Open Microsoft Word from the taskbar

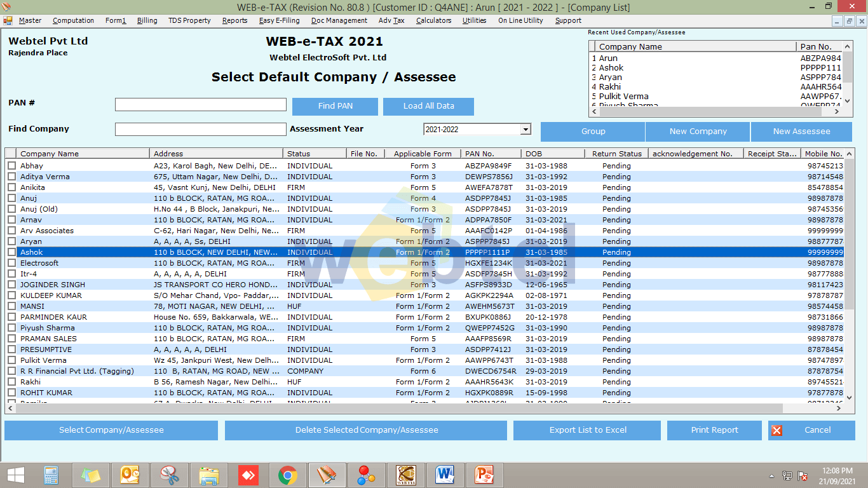click(x=445, y=475)
